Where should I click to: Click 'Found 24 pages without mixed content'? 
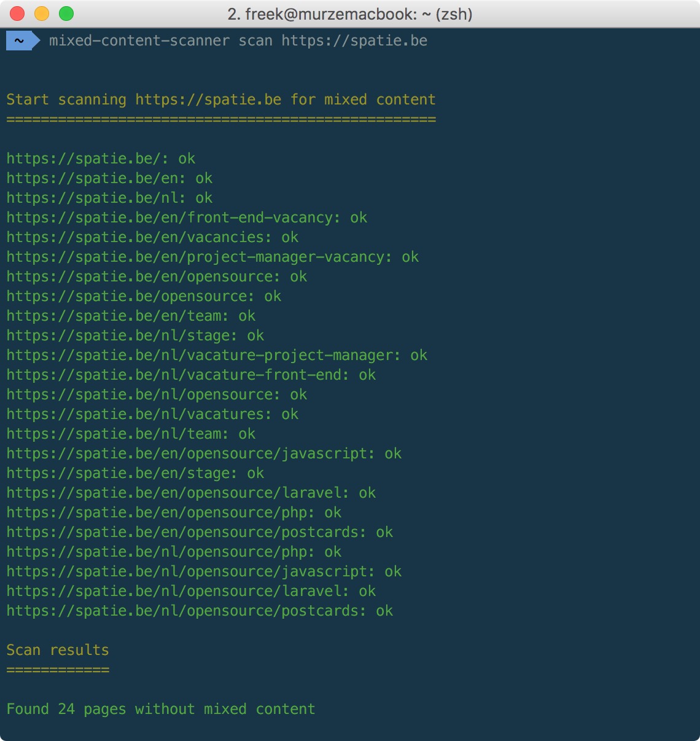[161, 709]
